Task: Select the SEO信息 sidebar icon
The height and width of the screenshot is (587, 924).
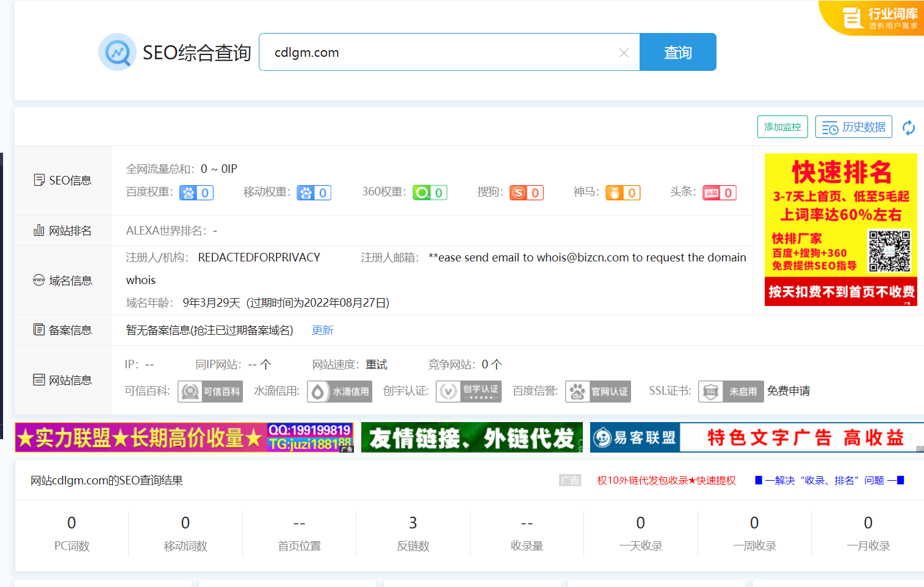Action: point(38,180)
